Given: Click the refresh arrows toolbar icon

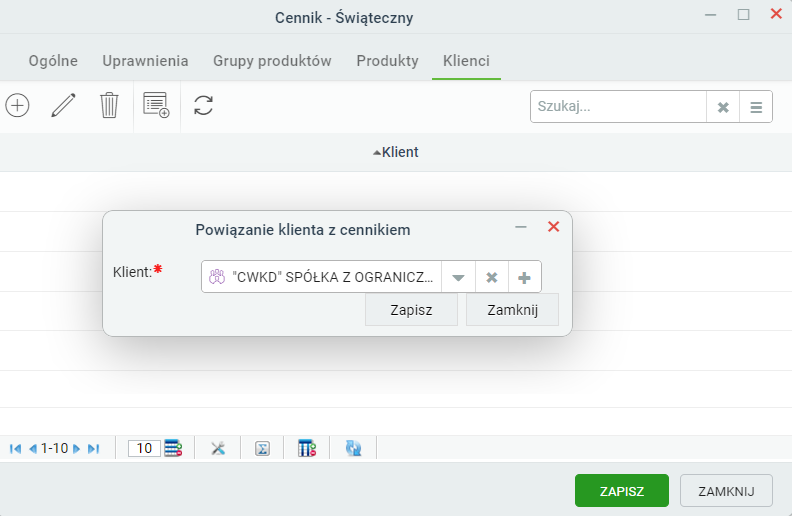Looking at the screenshot, I should point(203,106).
